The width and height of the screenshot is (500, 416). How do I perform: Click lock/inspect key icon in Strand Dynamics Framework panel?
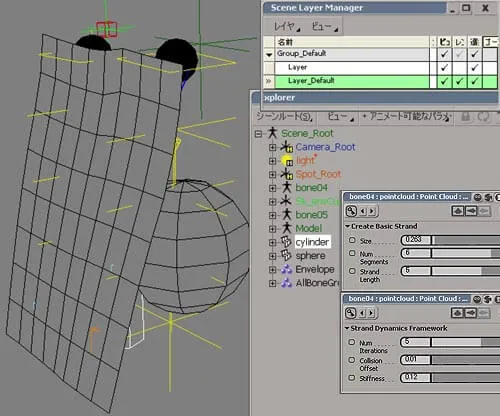(x=350, y=313)
